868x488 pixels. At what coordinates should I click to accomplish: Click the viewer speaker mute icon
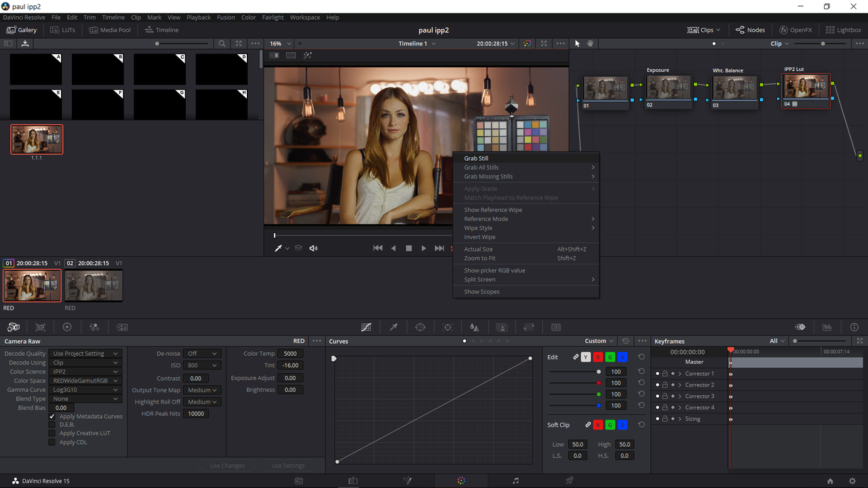313,248
